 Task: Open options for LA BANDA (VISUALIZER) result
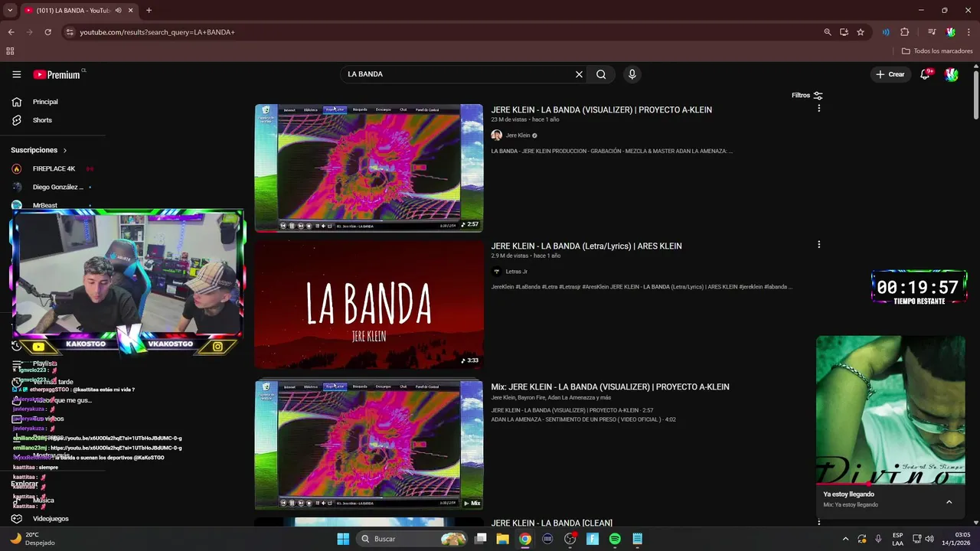(818, 109)
